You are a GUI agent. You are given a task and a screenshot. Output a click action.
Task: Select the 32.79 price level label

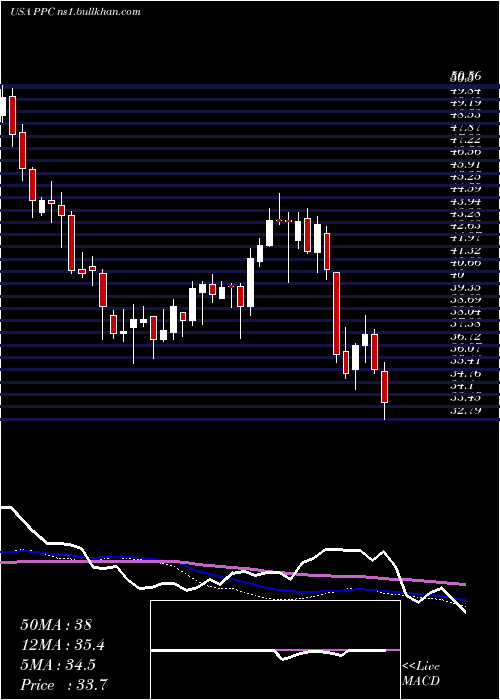point(466,410)
